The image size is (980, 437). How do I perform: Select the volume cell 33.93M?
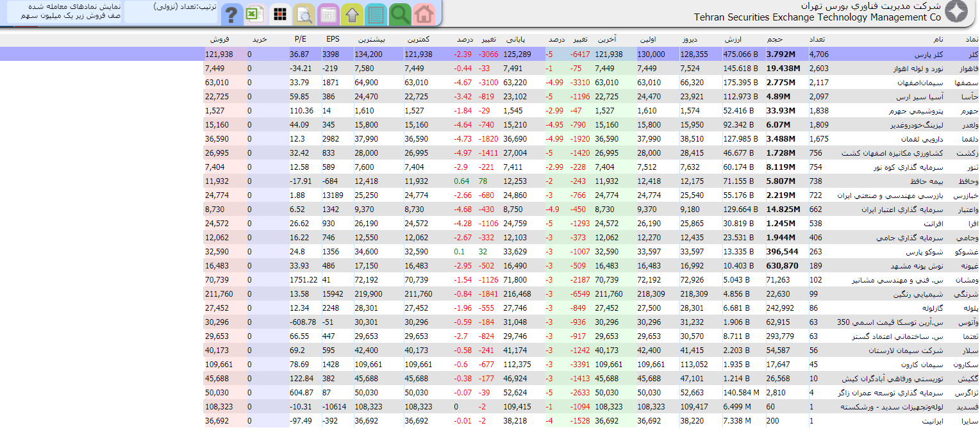click(781, 111)
